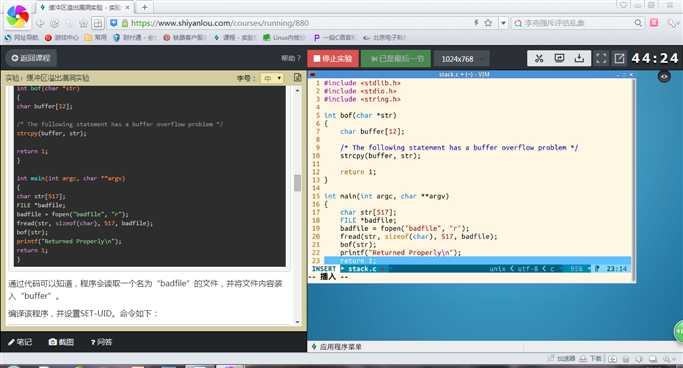Open the address bar dropdown arrow
Image resolution: width=683 pixels, height=368 pixels.
503,23
